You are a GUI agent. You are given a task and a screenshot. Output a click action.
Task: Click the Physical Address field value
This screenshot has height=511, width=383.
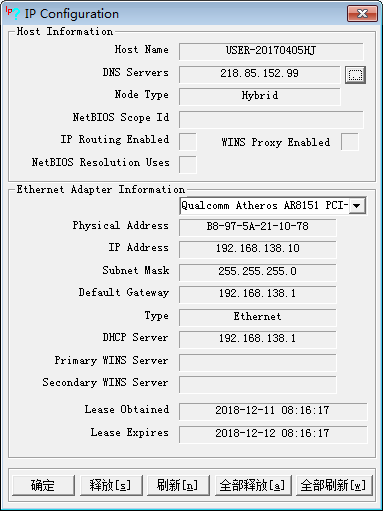[258, 227]
